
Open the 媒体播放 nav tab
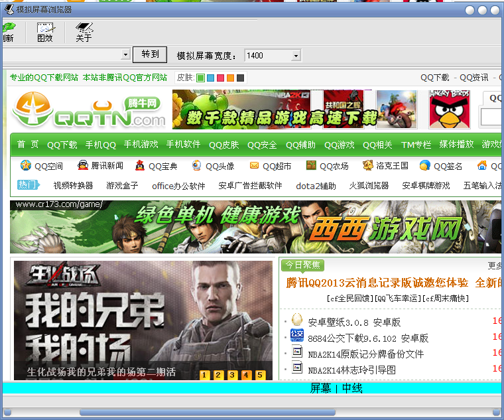pyautogui.click(x=456, y=145)
